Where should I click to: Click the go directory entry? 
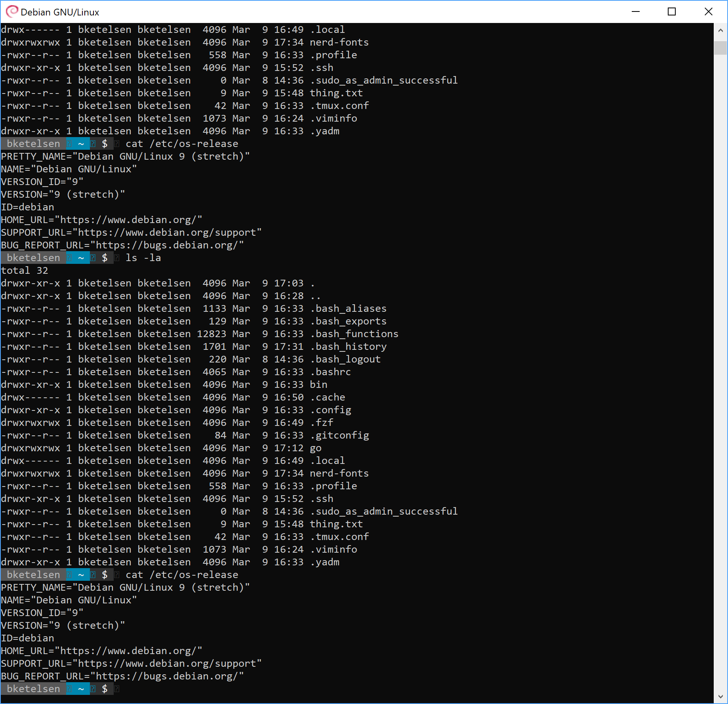[315, 448]
